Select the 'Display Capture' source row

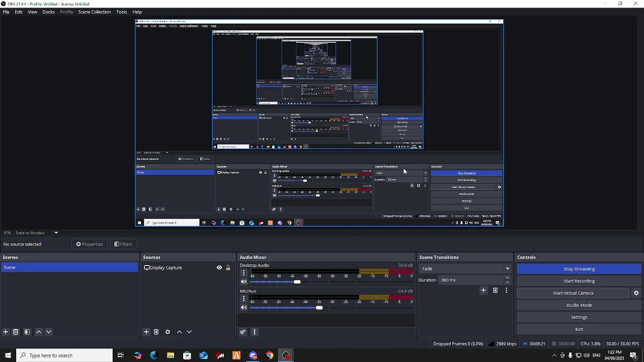tap(188, 267)
